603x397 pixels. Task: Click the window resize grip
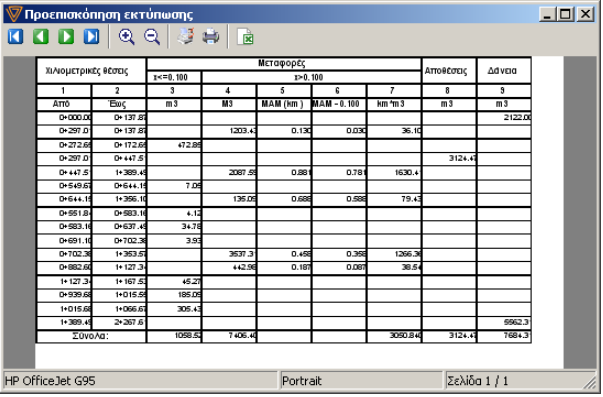coord(590,382)
